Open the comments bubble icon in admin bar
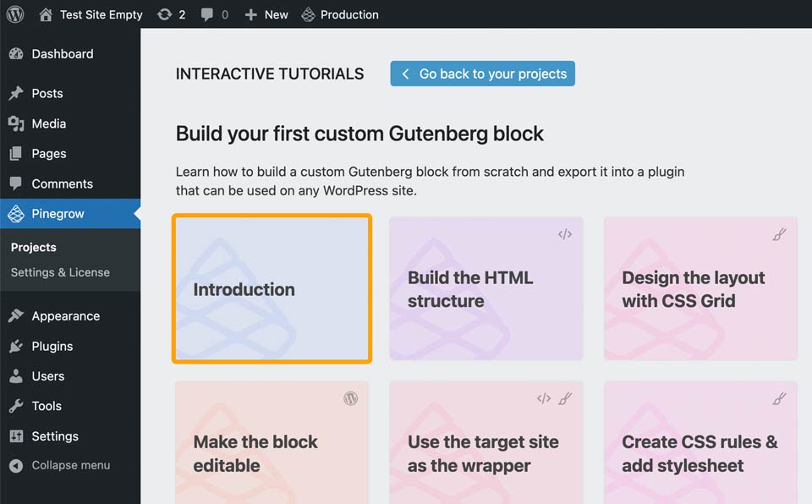 coord(207,14)
